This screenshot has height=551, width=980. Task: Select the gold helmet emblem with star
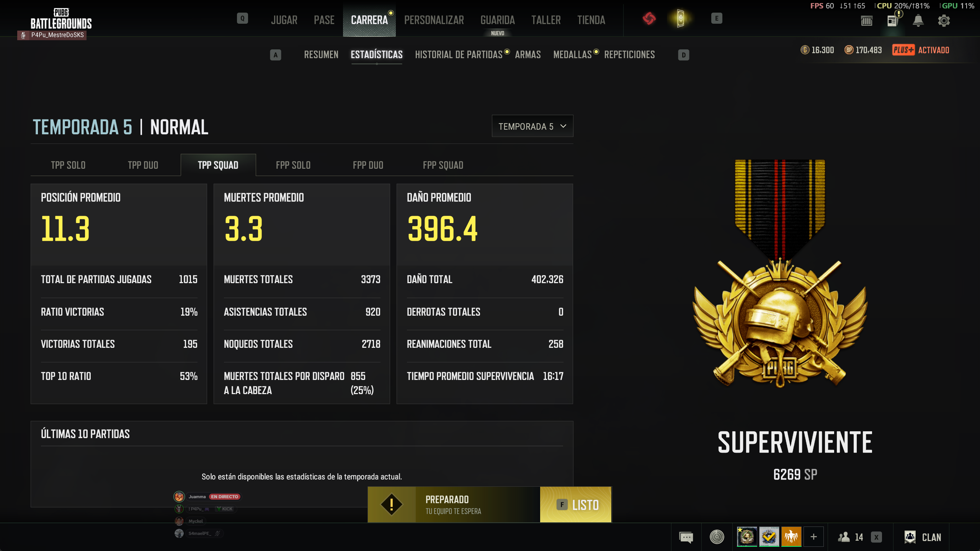747,537
